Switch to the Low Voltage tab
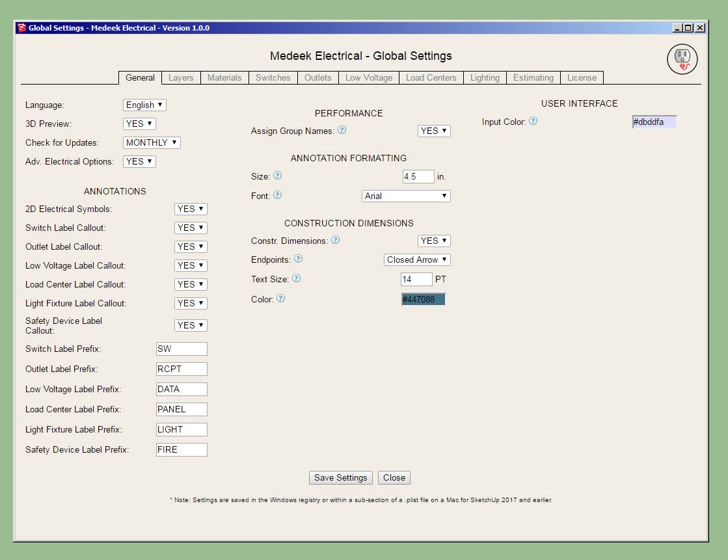 point(369,77)
